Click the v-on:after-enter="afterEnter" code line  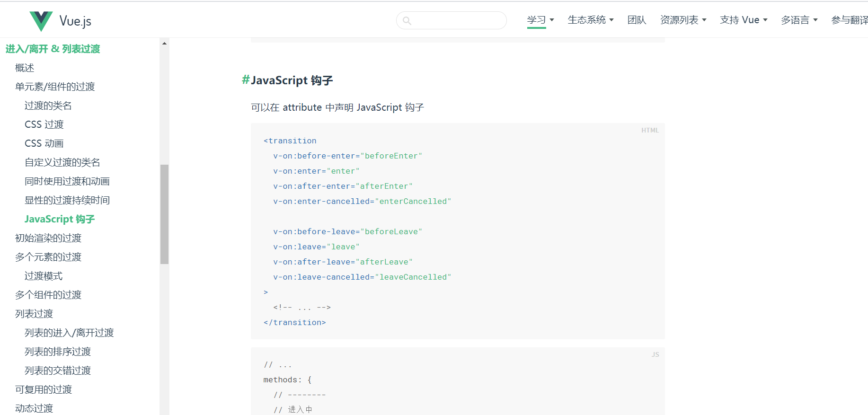coord(343,186)
